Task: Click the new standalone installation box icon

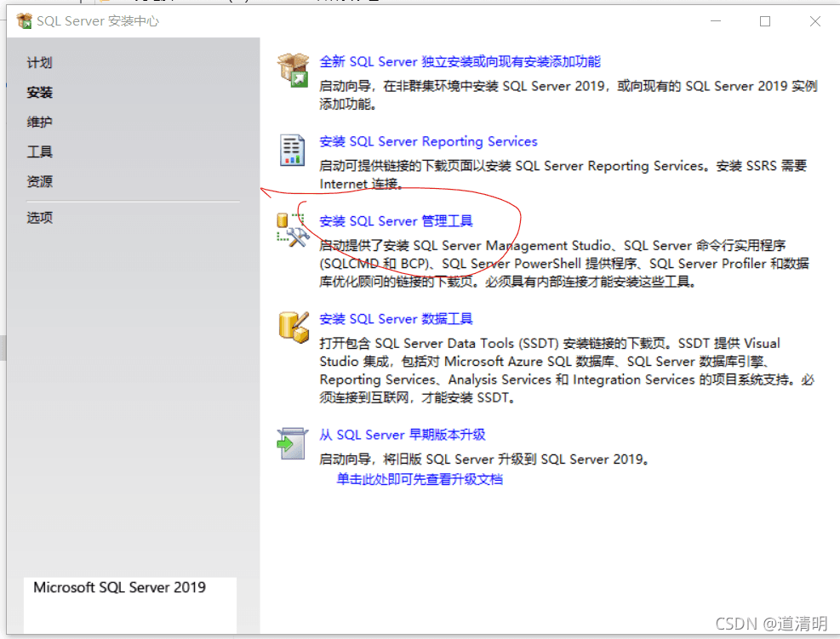Action: point(293,70)
